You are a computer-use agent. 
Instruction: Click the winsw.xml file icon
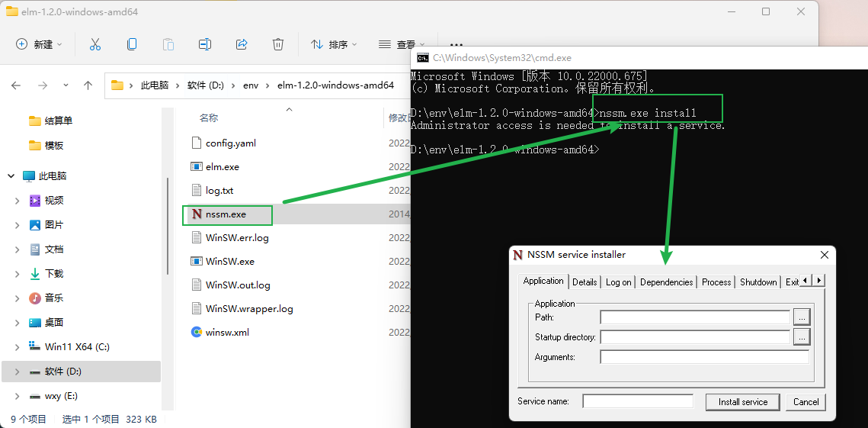pos(197,333)
